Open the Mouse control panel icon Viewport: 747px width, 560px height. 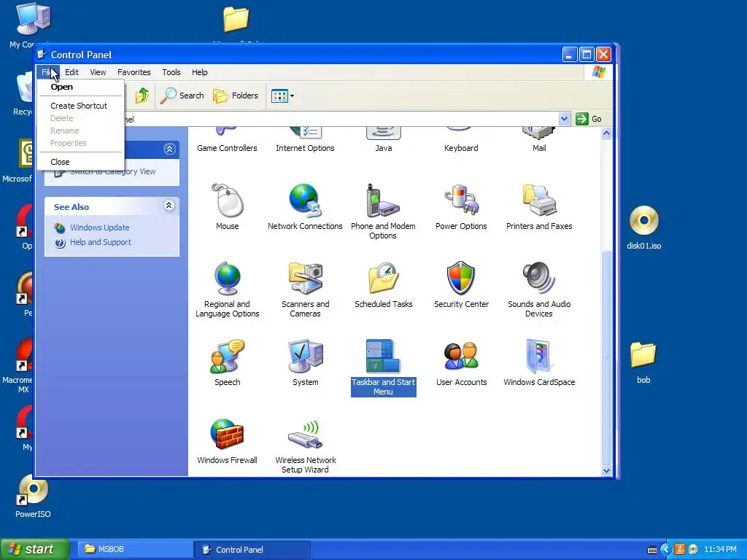(228, 201)
